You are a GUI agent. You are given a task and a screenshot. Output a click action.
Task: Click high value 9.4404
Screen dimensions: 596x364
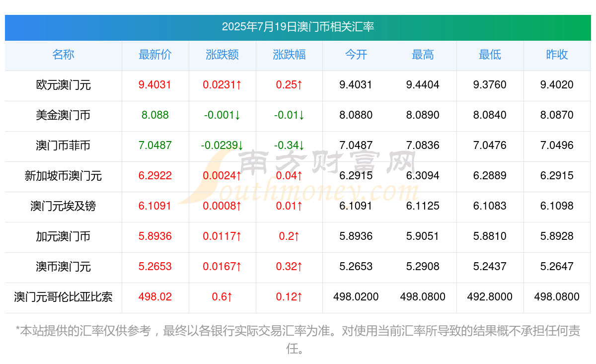[x=423, y=85]
